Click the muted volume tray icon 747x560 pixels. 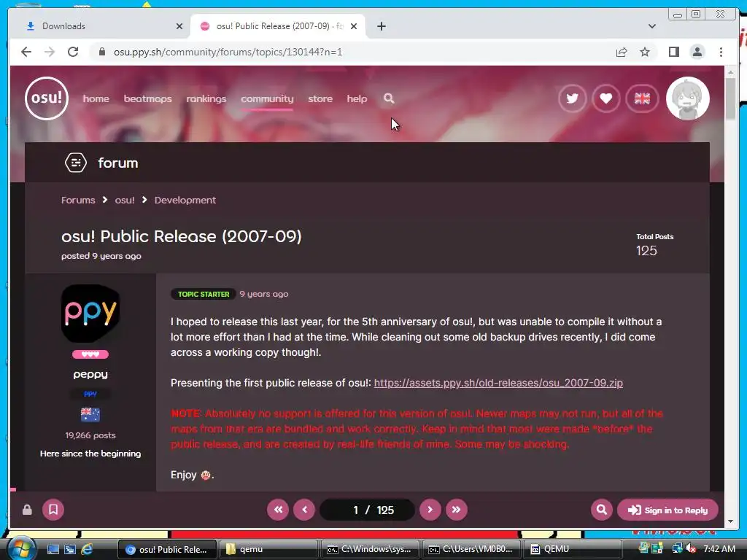pos(690,548)
